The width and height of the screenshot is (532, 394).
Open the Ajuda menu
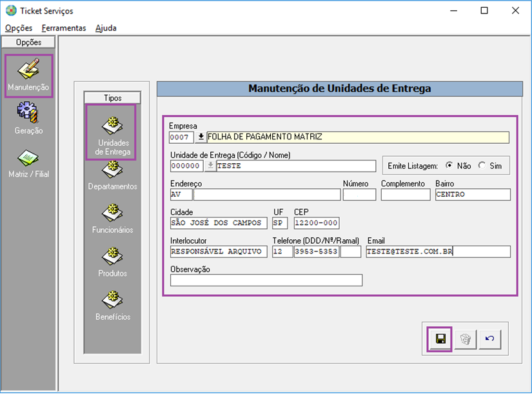tap(106, 28)
